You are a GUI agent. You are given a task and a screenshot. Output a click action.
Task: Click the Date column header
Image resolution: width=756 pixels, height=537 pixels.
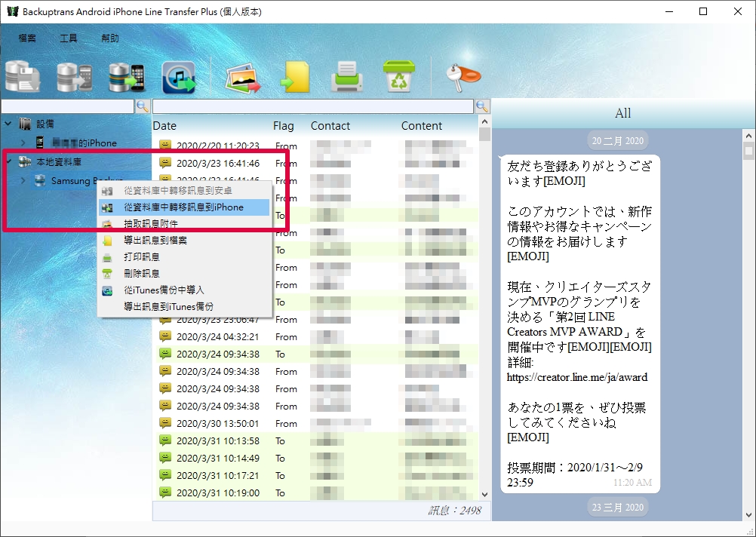(x=164, y=126)
